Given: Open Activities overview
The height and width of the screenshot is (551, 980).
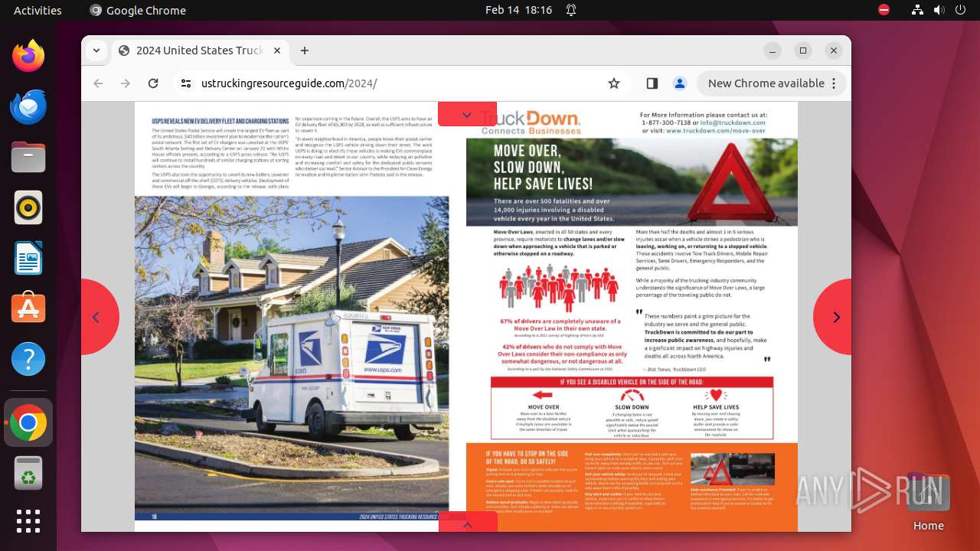Looking at the screenshot, I should click(38, 10).
